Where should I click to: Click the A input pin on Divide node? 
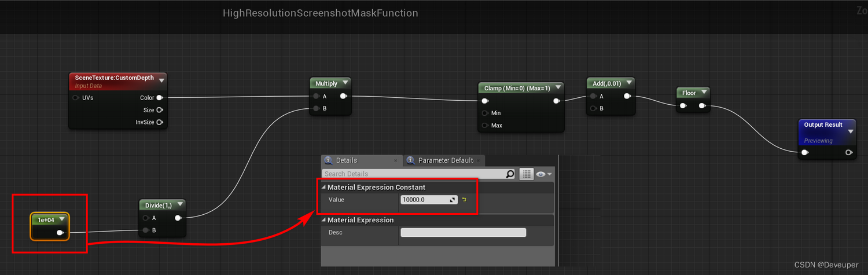(145, 218)
